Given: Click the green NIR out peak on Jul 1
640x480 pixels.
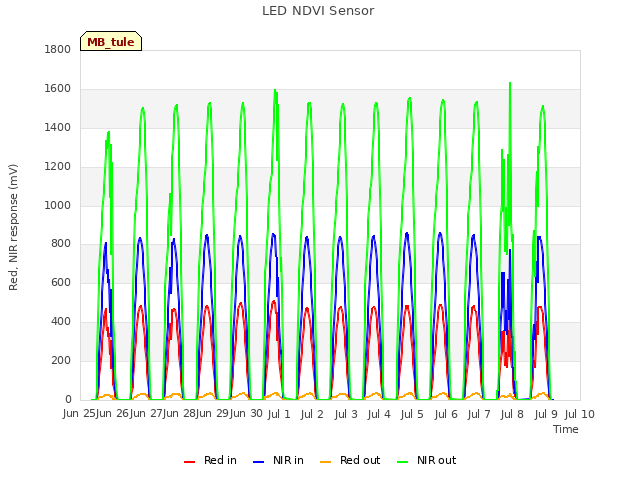Looking at the screenshot, I should (x=275, y=90).
